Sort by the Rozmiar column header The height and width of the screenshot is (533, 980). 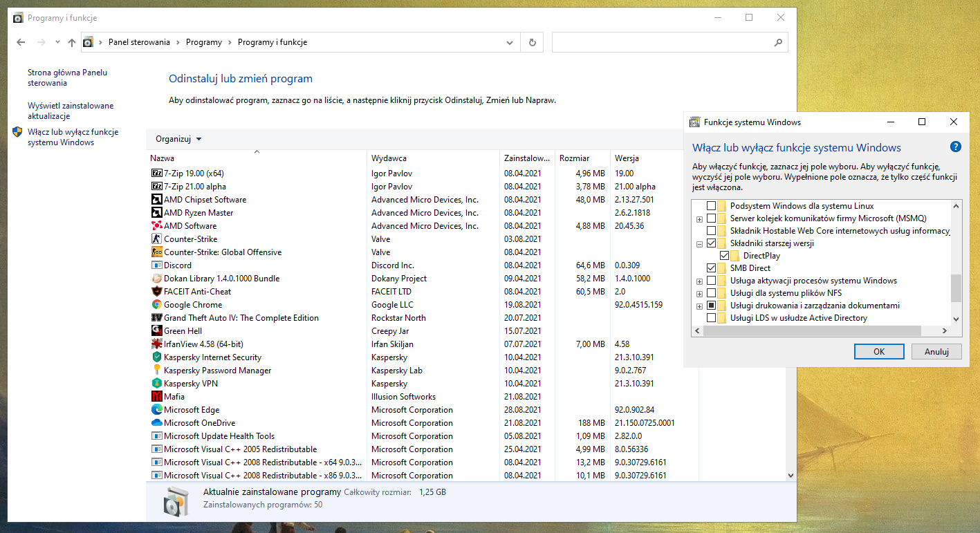(582, 158)
